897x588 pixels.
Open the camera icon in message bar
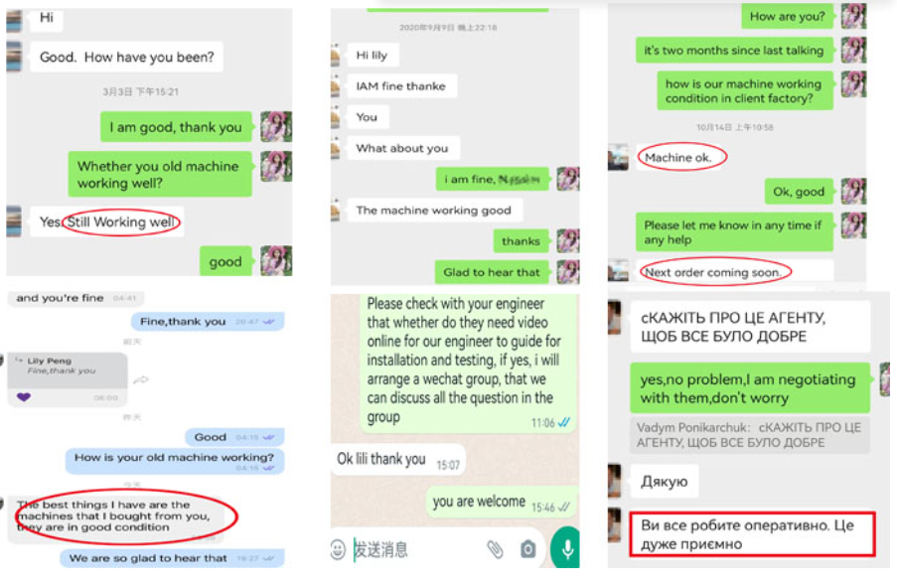527,549
